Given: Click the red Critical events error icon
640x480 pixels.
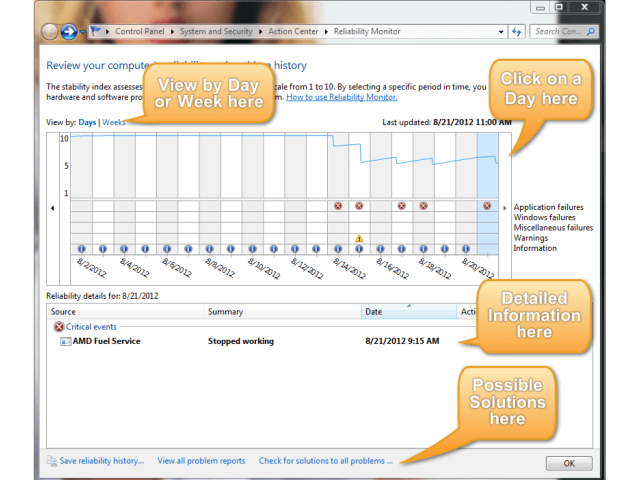Looking at the screenshot, I should pyautogui.click(x=59, y=327).
